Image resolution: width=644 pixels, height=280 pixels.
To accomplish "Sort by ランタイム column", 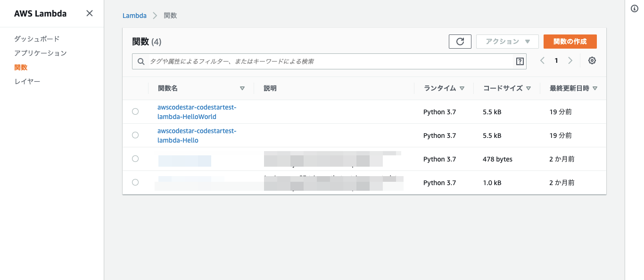I will pyautogui.click(x=444, y=88).
